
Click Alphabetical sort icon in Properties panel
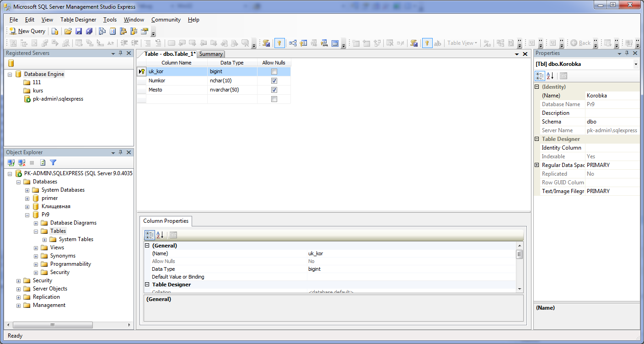click(550, 75)
